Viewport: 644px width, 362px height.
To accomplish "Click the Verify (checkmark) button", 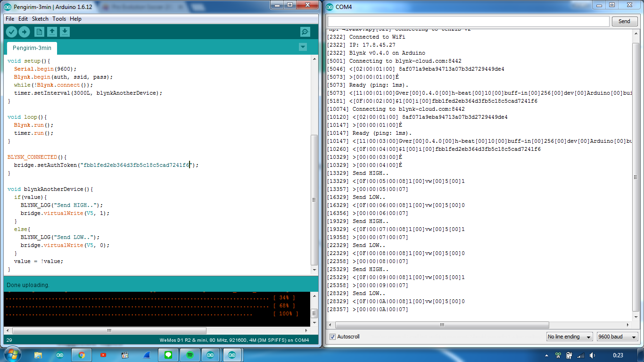I will coord(11,32).
